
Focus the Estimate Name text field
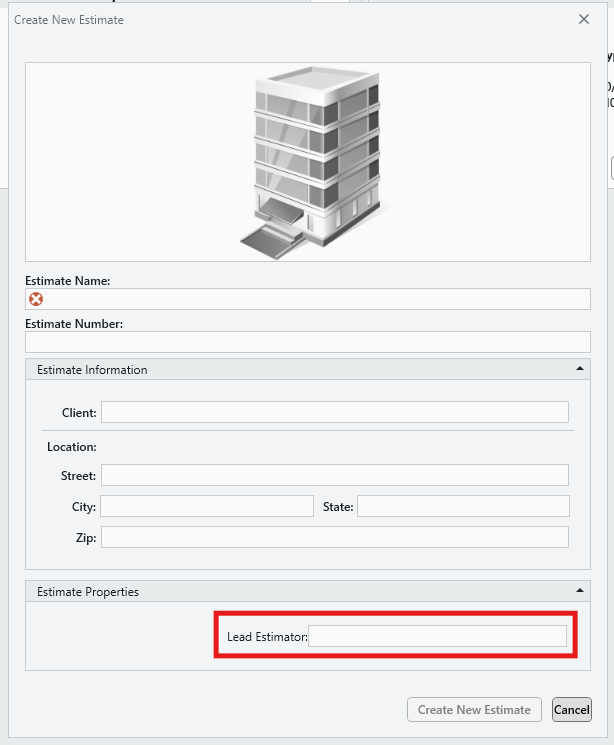pyautogui.click(x=315, y=299)
